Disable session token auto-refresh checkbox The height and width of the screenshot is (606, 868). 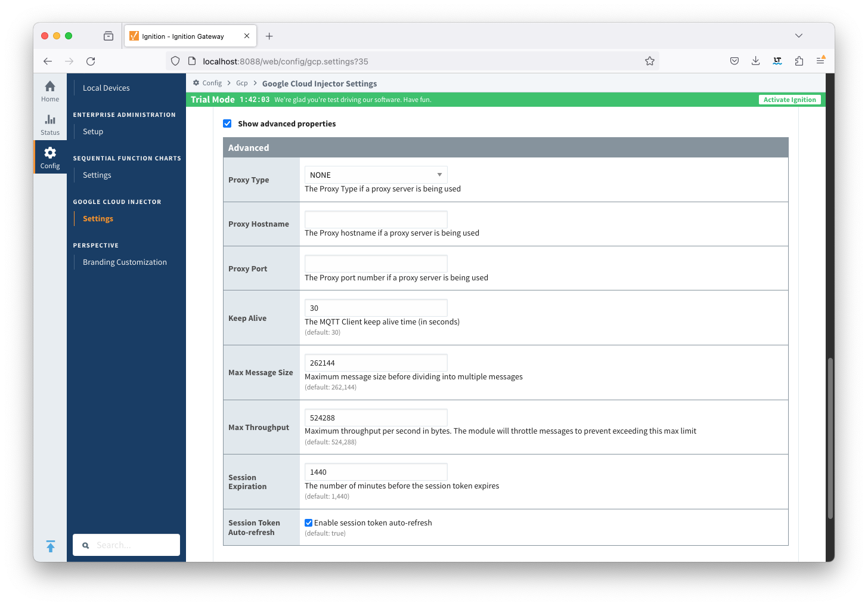309,522
